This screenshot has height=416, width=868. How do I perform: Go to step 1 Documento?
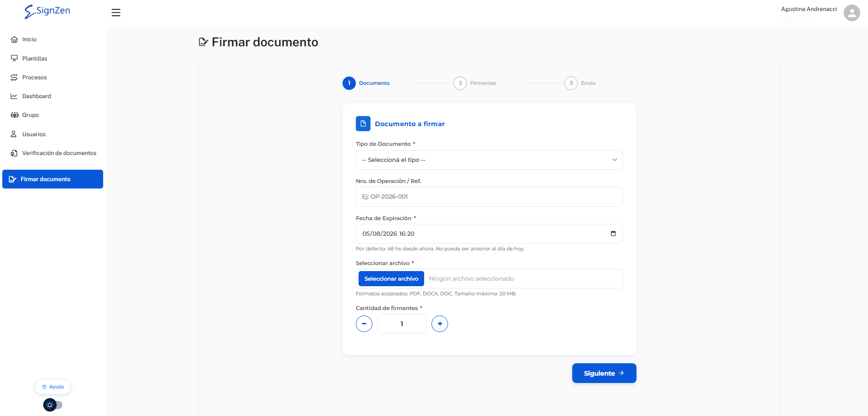coord(366,83)
